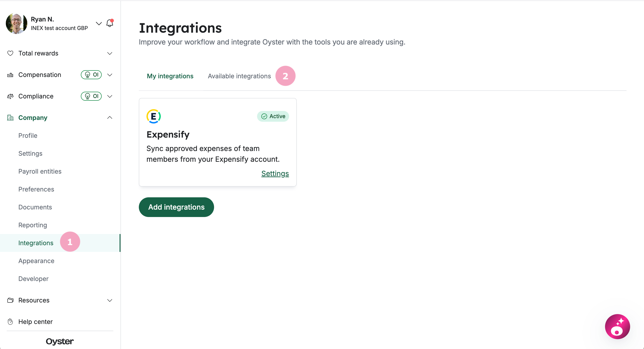This screenshot has height=349, width=644.
Task: Expand the Compensation section
Action: tap(110, 75)
